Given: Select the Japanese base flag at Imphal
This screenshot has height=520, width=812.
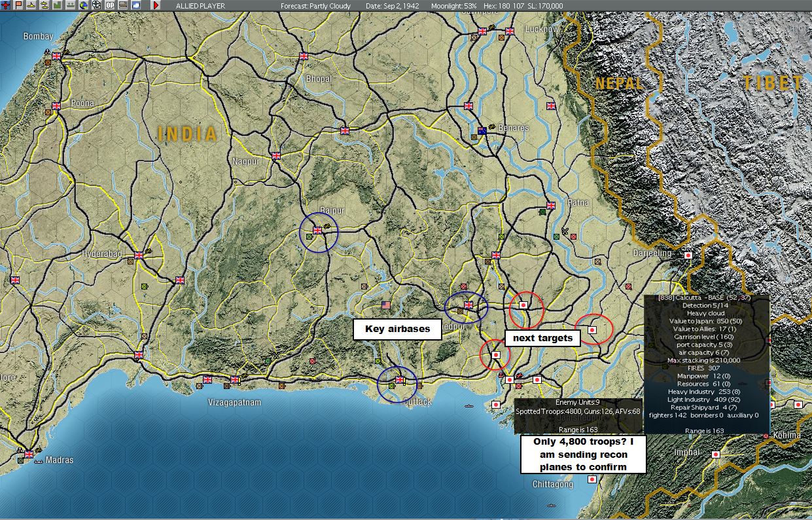Looking at the screenshot, I should 716,455.
